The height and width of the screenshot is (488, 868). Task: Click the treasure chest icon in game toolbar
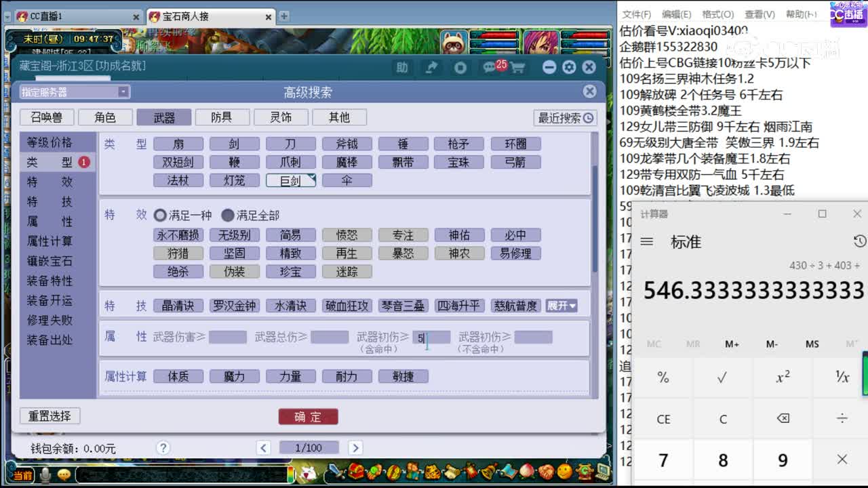[x=355, y=471]
